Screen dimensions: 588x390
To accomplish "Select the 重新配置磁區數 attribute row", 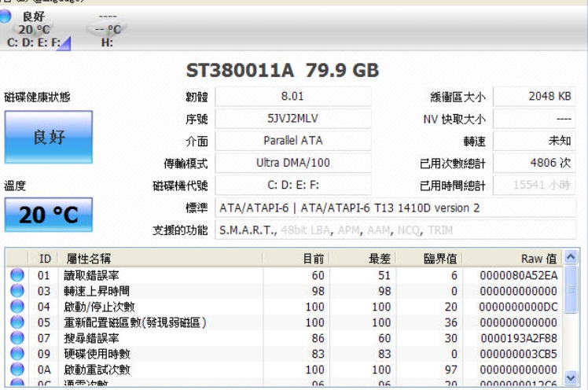I will [x=285, y=322].
